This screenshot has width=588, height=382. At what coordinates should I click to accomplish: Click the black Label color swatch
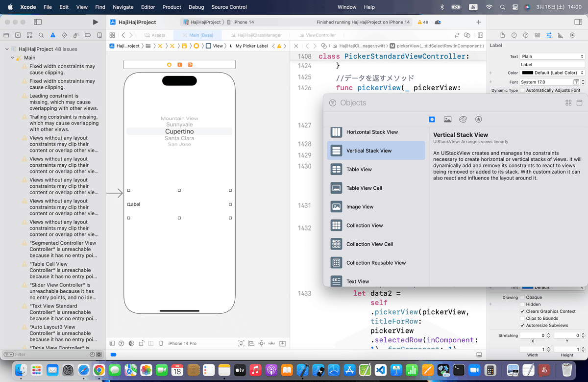[x=527, y=73]
